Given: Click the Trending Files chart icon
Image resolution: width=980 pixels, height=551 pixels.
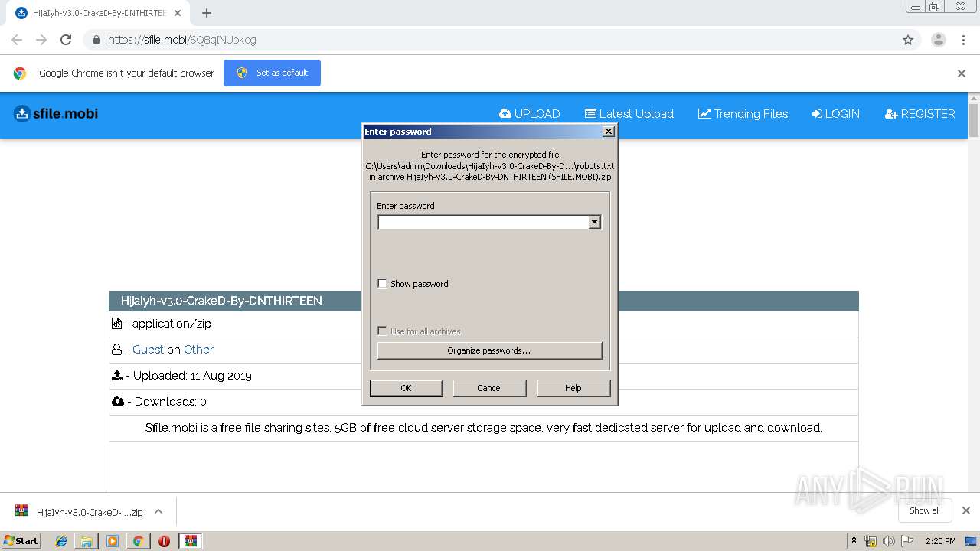Looking at the screenshot, I should pyautogui.click(x=704, y=114).
